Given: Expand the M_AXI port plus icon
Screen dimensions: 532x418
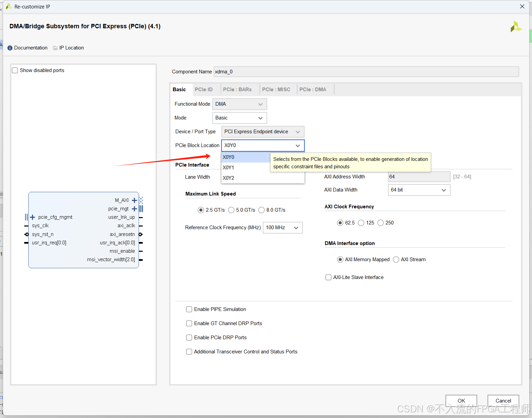Looking at the screenshot, I should [134, 200].
